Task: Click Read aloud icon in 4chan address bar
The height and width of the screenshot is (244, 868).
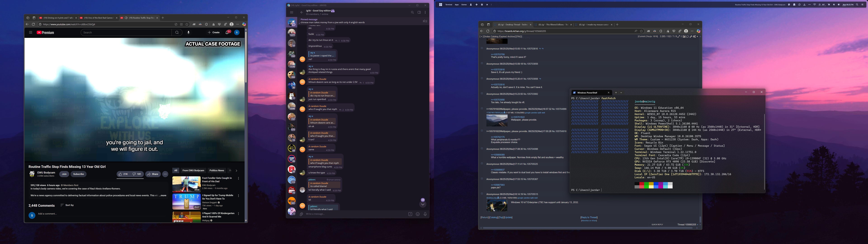Action: tap(636, 31)
